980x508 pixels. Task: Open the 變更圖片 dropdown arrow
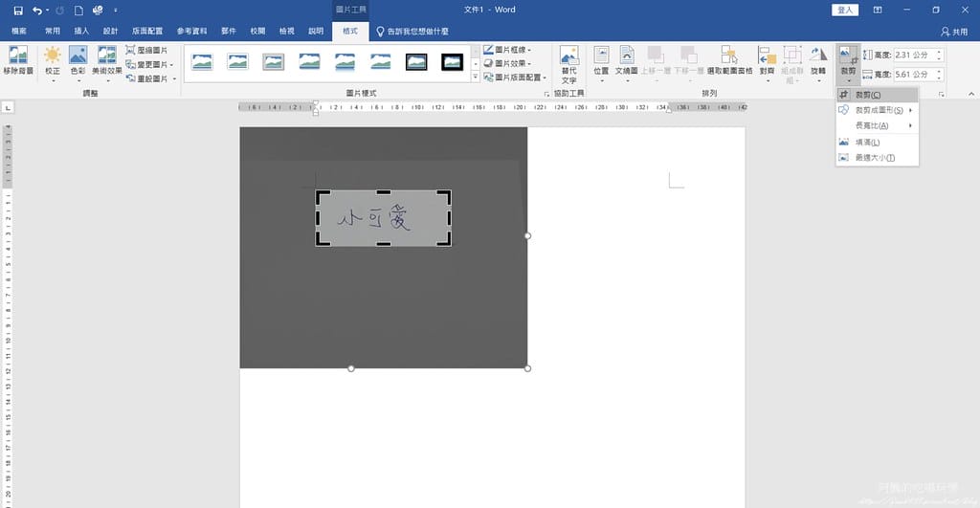[x=171, y=64]
